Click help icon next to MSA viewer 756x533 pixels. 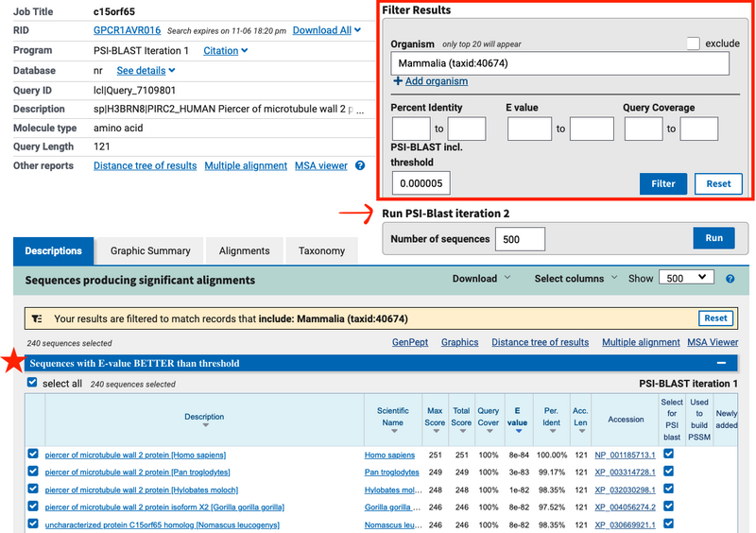point(360,166)
